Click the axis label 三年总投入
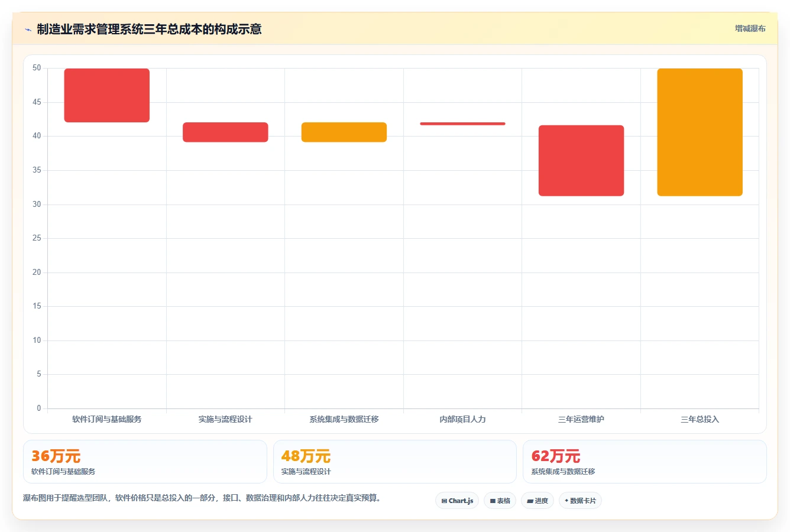 pos(700,419)
